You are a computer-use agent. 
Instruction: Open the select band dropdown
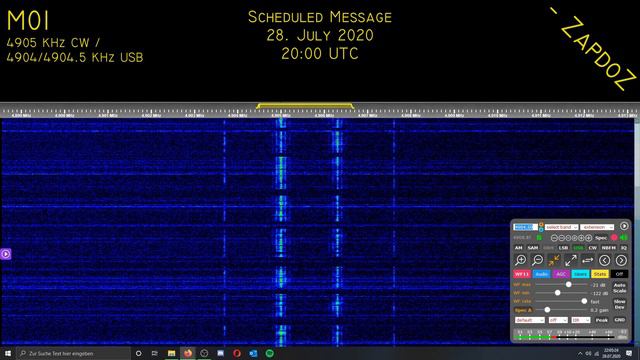point(562,227)
